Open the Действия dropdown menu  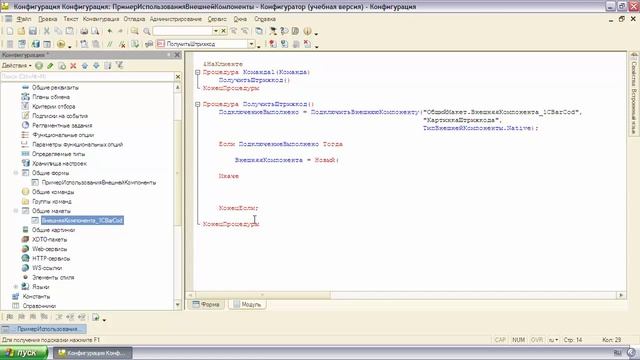pos(16,65)
